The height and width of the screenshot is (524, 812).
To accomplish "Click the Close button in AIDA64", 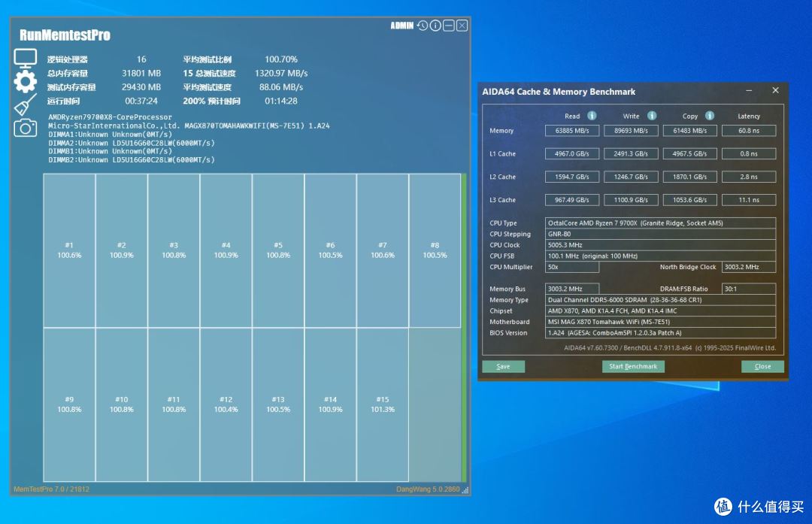I will [762, 367].
